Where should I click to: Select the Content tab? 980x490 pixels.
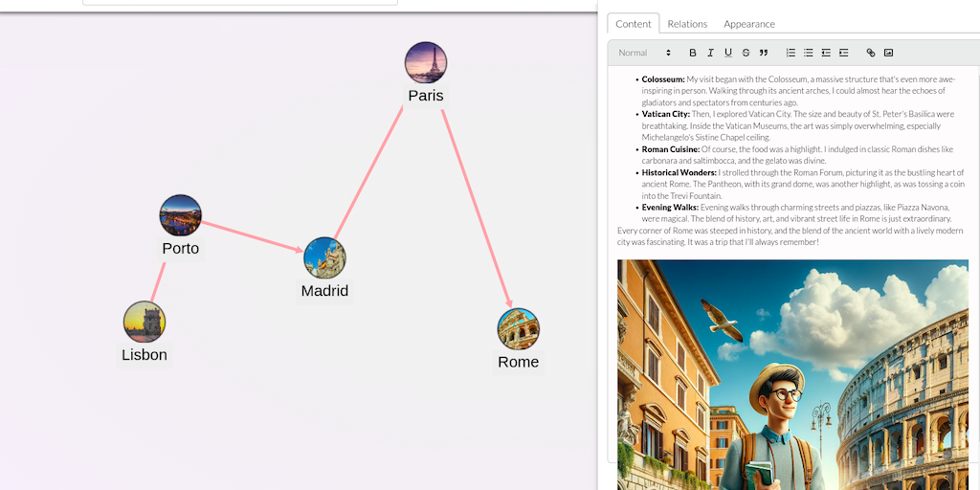coord(634,24)
